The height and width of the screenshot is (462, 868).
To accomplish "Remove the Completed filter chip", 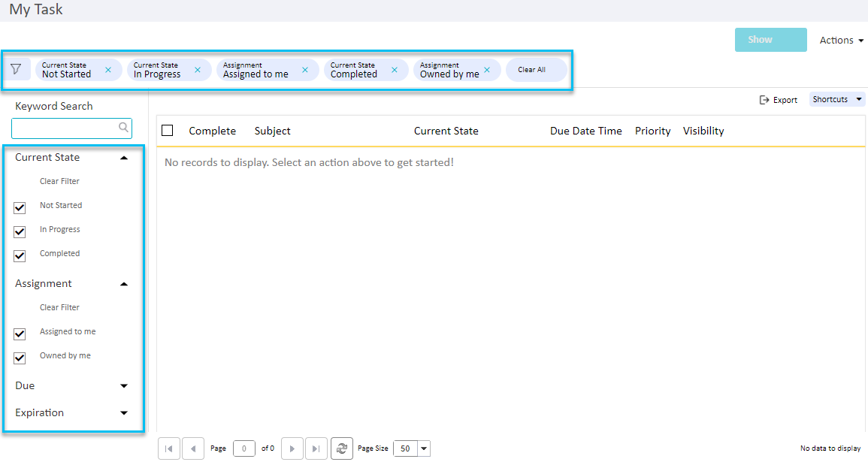I will coord(395,69).
